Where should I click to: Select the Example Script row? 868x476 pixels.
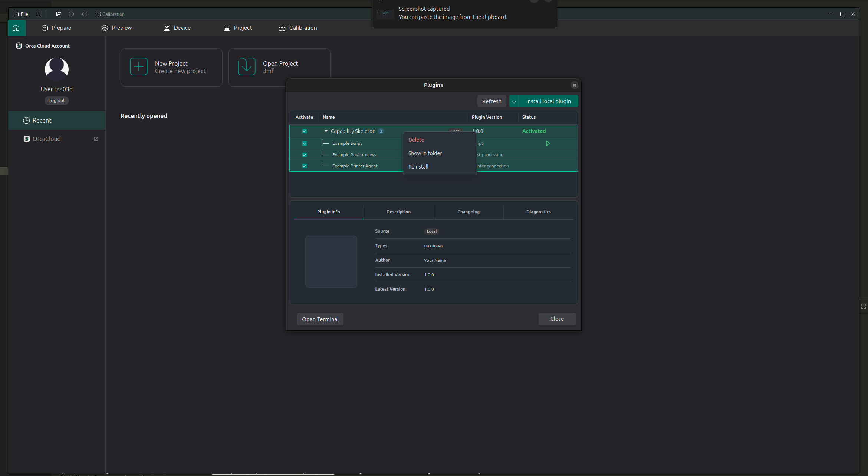(434, 143)
